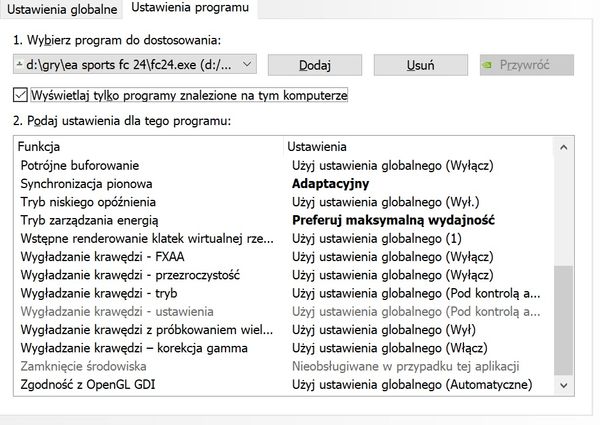Toggle 'Wyświetlaj tylko programy znalezione' checkbox

(21, 96)
